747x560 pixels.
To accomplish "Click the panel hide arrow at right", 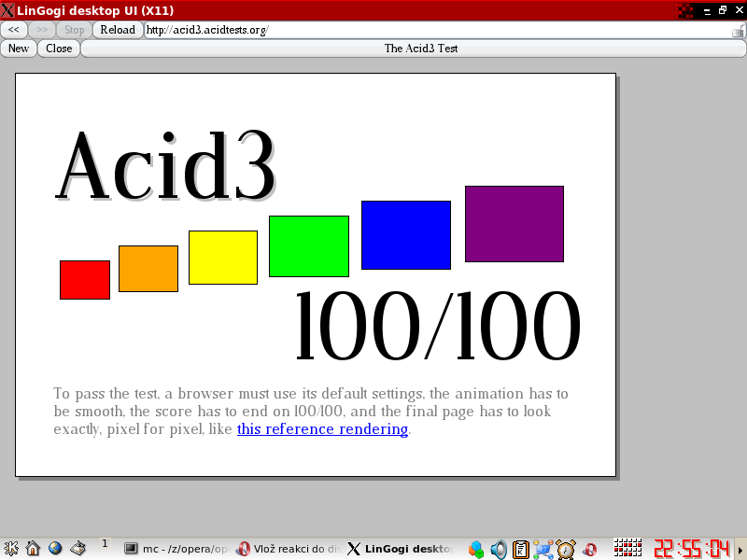I will (740, 549).
